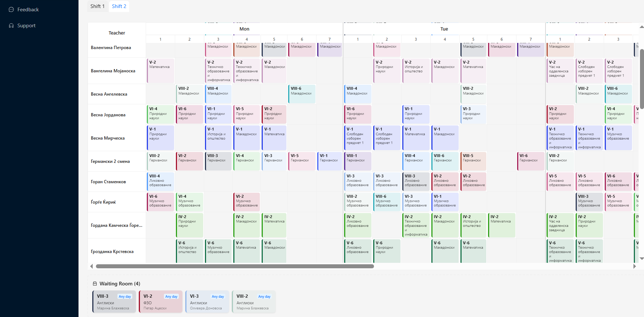Image resolution: width=644 pixels, height=317 pixels.
Task: Click VIII-3 Германски lesson Monday period 3
Action: 218,161
